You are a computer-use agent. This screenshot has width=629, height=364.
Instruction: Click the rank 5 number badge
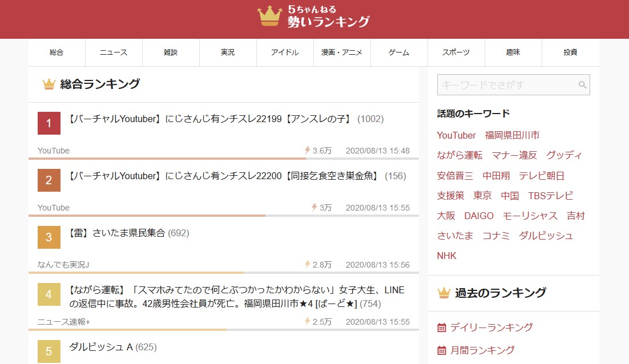point(49,351)
